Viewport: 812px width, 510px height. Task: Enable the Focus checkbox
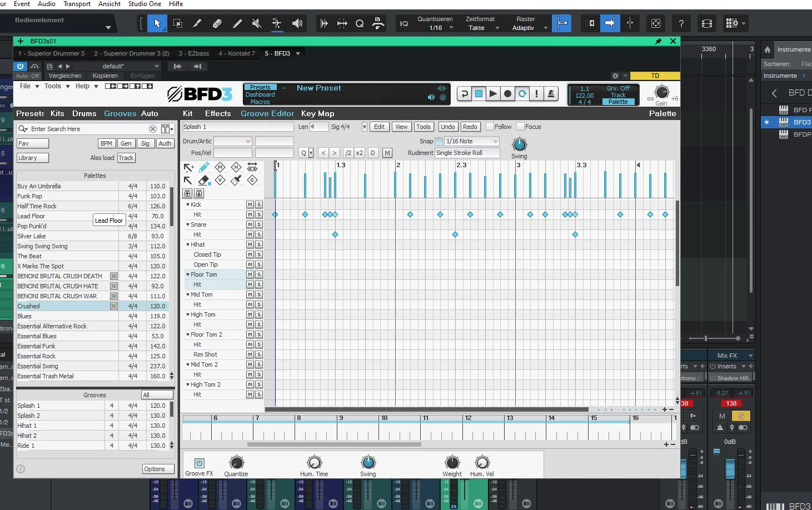tap(521, 127)
